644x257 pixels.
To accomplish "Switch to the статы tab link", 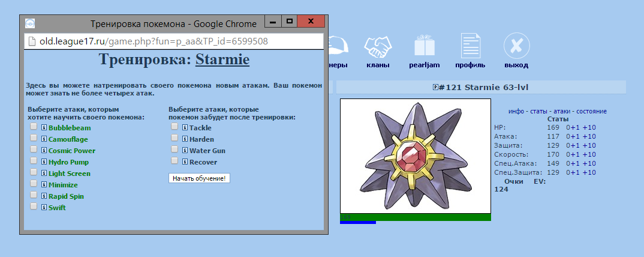I will click(539, 112).
